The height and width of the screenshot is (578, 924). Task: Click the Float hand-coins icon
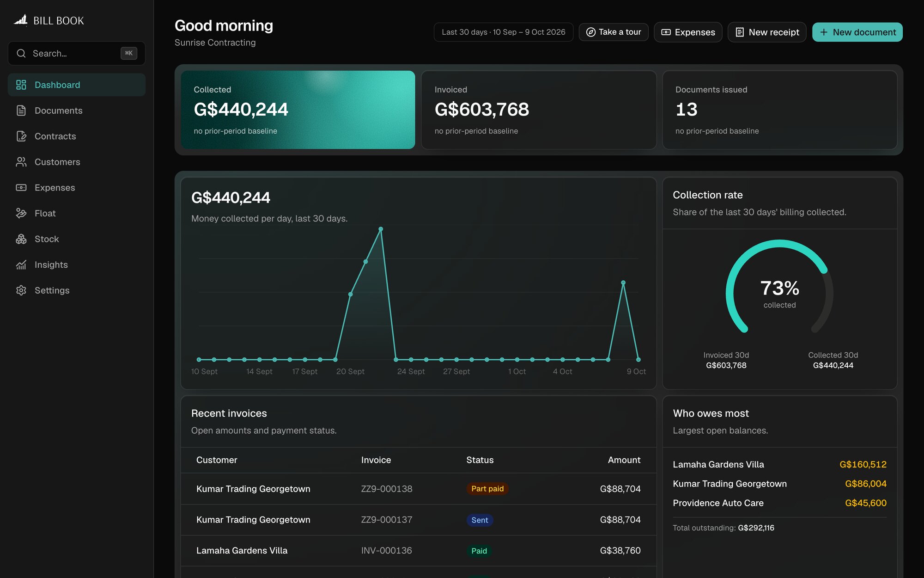[21, 213]
